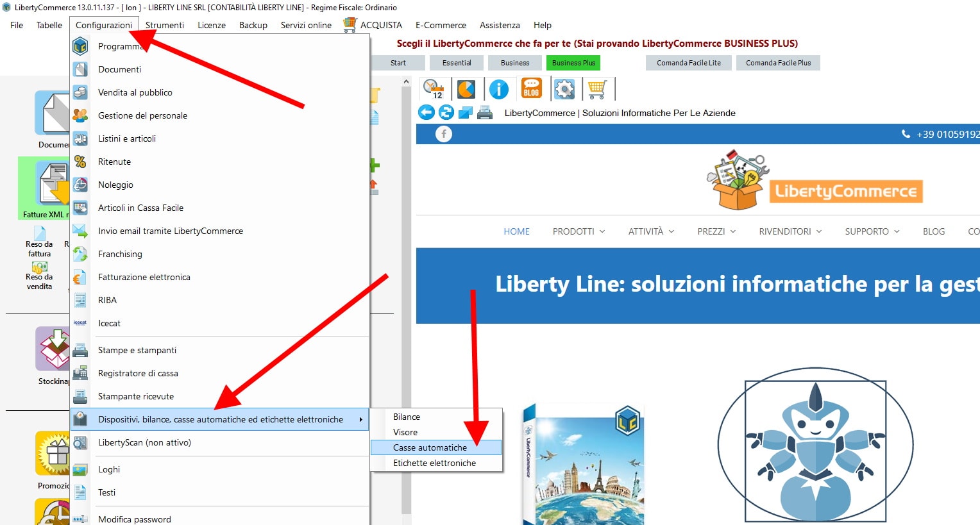Click the Ritenute percent icon
Screen dimensions: 980x525
pyautogui.click(x=80, y=162)
